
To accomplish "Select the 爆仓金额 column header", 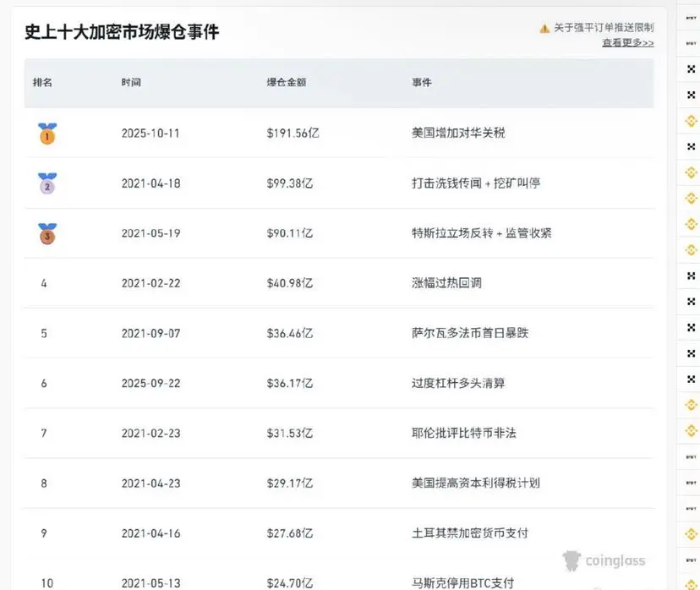I will (287, 82).
